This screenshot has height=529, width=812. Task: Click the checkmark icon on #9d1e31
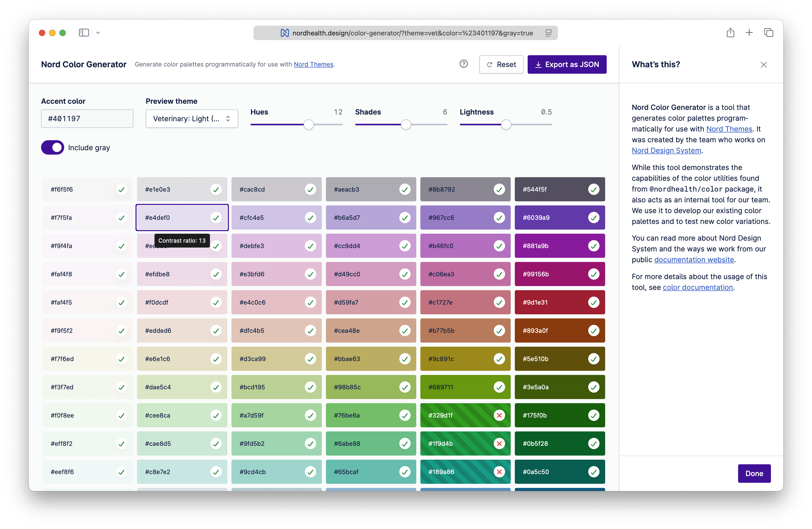click(x=594, y=303)
